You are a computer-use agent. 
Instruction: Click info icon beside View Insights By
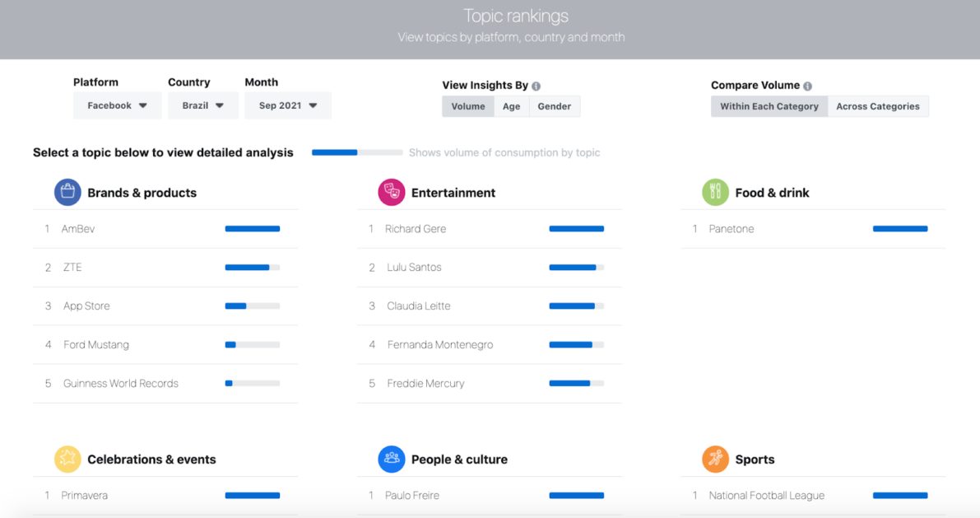(x=536, y=86)
